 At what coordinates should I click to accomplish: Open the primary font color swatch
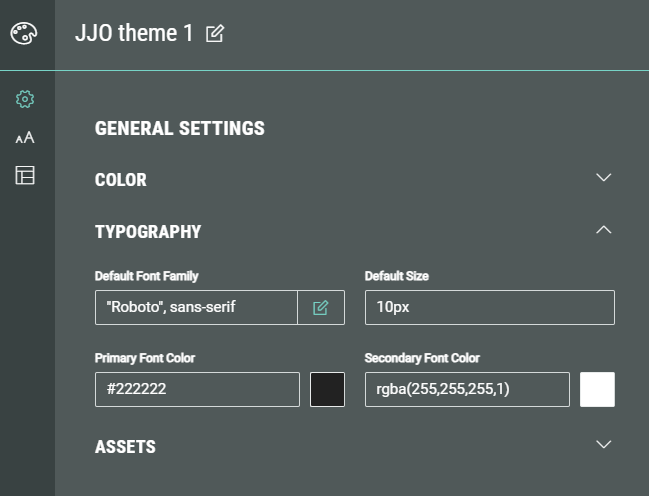coord(328,389)
